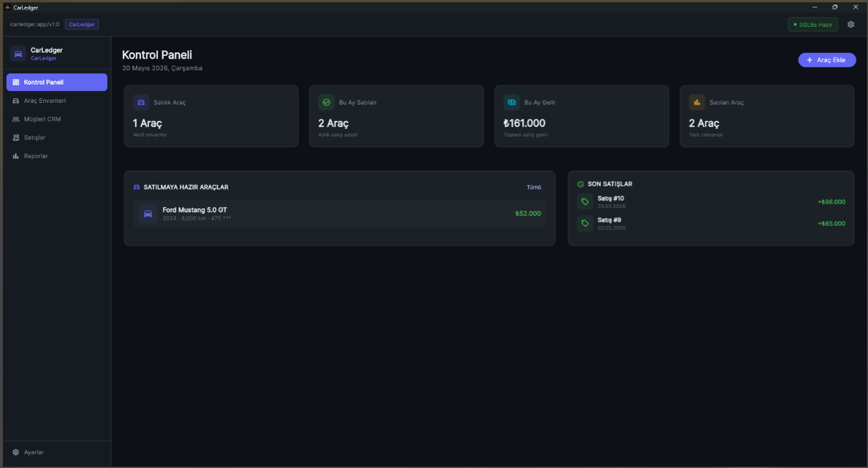868x468 pixels.
Task: Click the +₺96.000 sale amount
Action: [831, 202]
